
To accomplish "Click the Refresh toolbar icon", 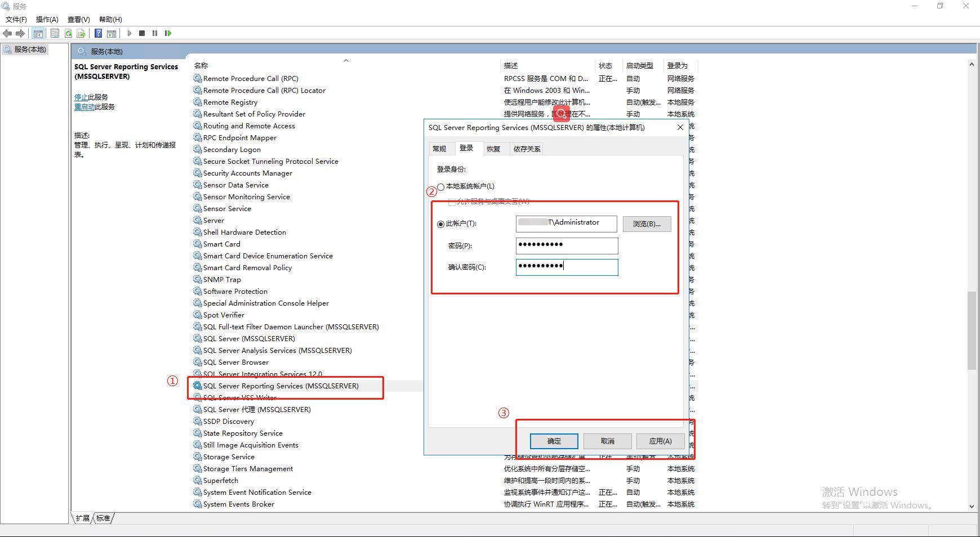I will pos(68,33).
